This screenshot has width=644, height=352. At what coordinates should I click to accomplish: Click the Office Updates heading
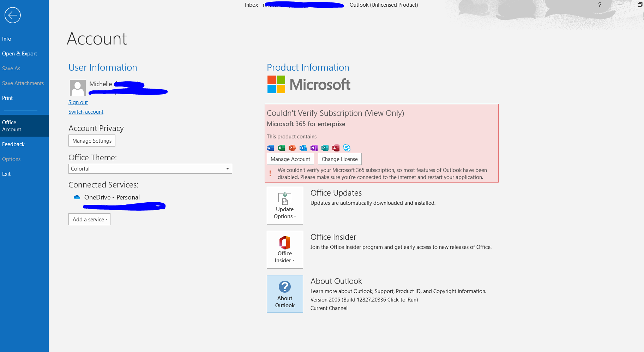[336, 193]
